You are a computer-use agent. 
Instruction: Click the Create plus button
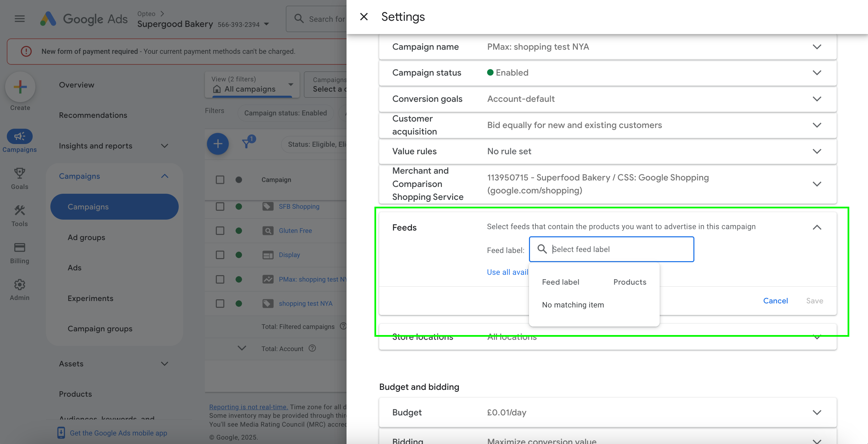click(x=20, y=87)
